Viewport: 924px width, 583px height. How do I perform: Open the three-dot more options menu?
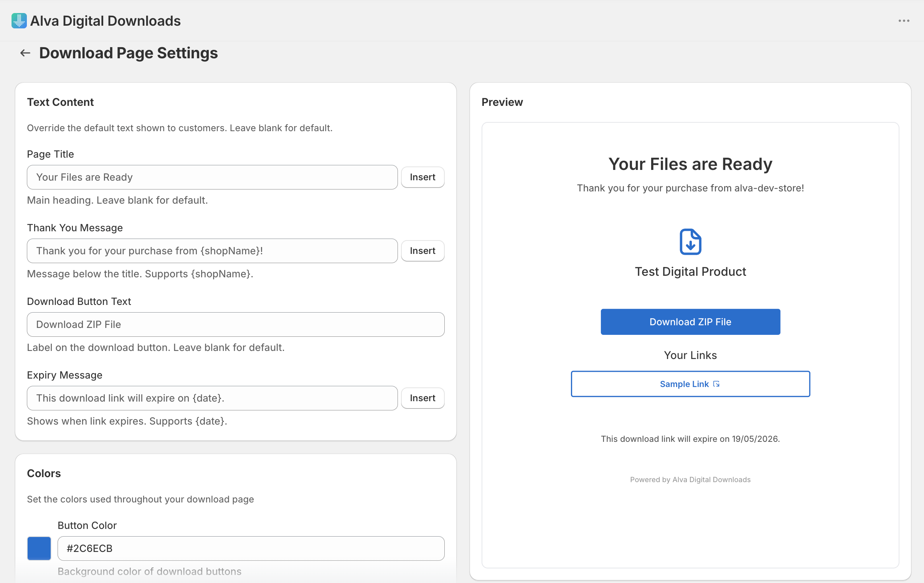[904, 21]
